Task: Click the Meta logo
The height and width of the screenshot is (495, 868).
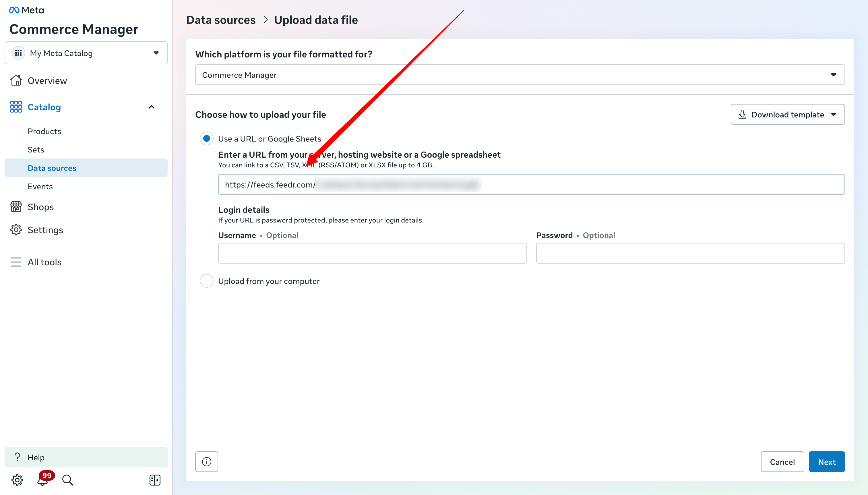Action: pos(26,10)
